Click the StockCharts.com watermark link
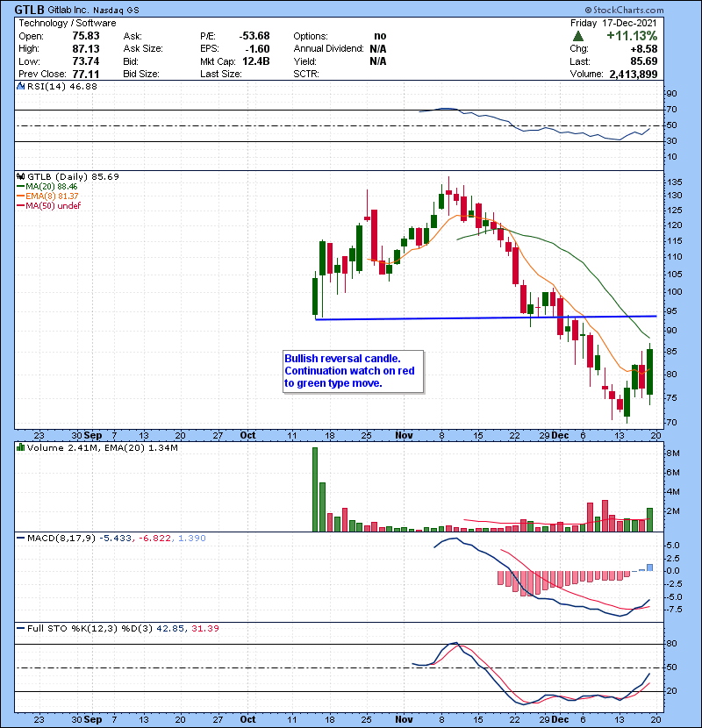The height and width of the screenshot is (728, 702). tap(624, 10)
